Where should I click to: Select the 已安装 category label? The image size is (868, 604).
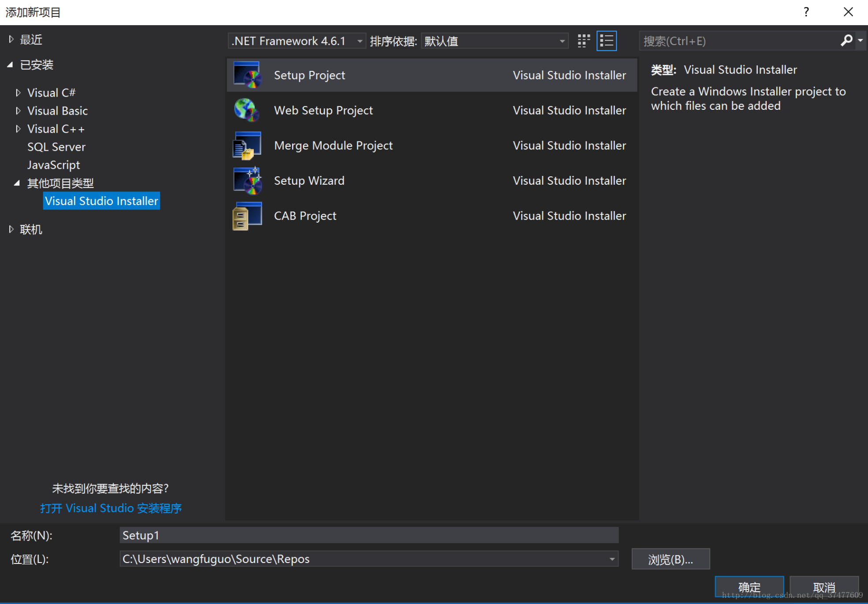coord(37,65)
